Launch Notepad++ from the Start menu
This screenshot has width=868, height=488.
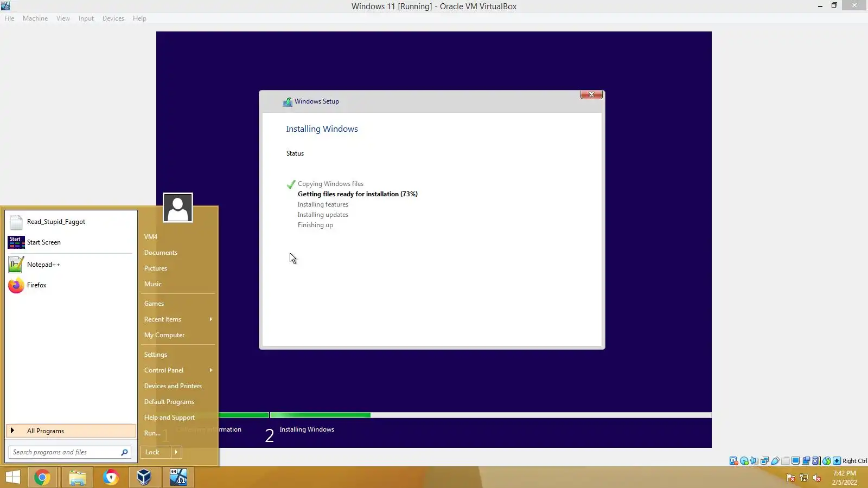click(71, 265)
